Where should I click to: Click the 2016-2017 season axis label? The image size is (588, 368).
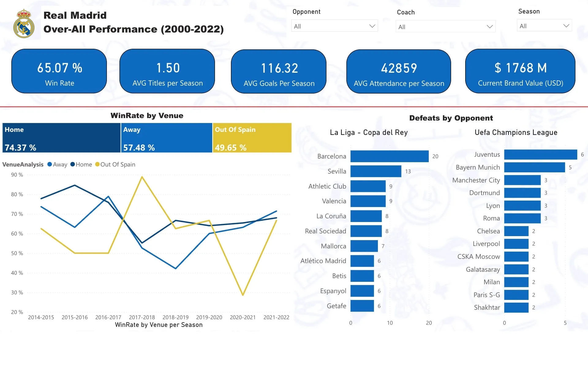pyautogui.click(x=108, y=317)
